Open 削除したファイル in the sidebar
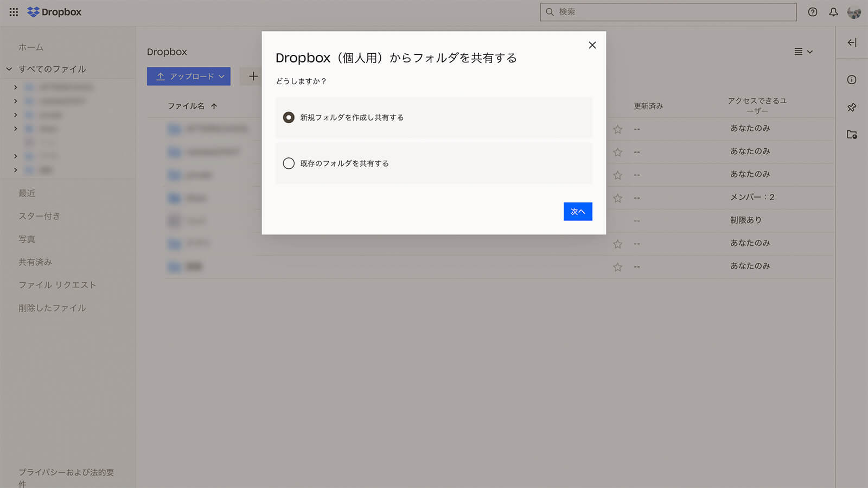868x488 pixels. tap(52, 308)
